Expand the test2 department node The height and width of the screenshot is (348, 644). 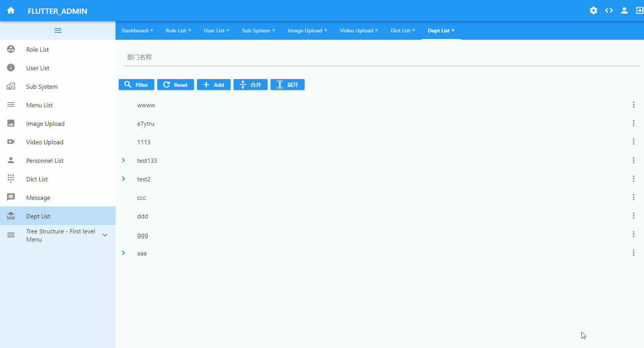(123, 179)
